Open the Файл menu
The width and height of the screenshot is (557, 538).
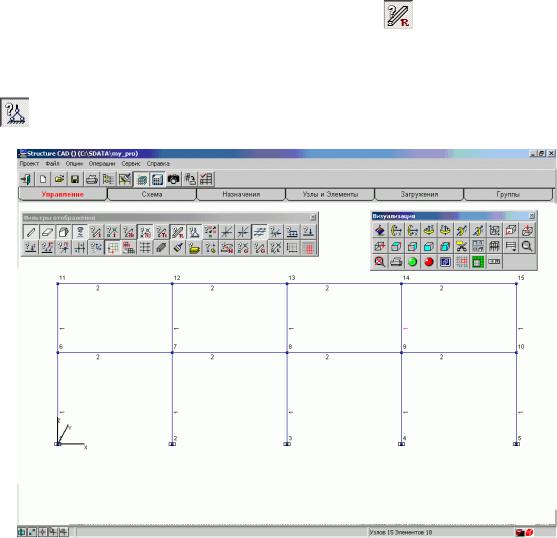[x=52, y=164]
